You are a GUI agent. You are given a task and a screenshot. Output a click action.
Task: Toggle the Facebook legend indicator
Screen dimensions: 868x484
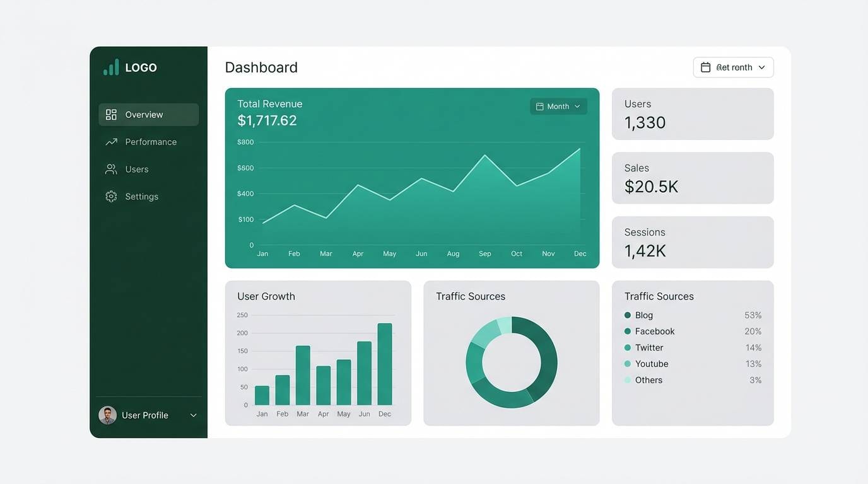click(628, 331)
